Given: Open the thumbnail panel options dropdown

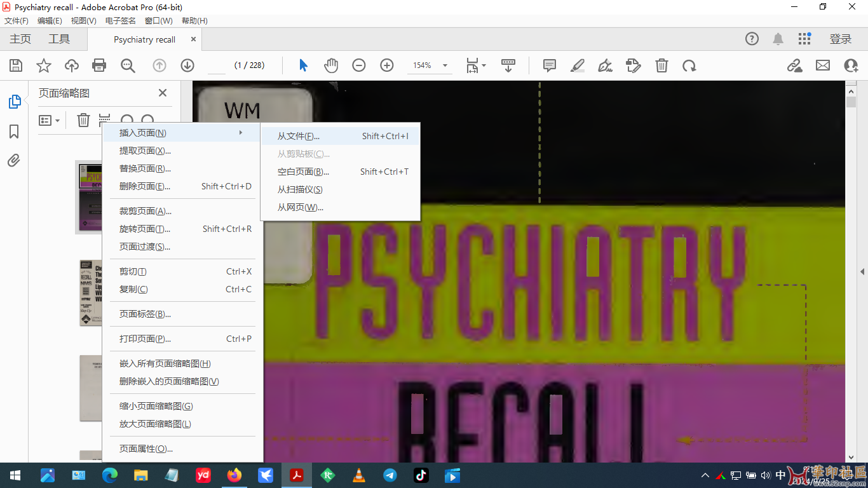Looking at the screenshot, I should point(50,120).
